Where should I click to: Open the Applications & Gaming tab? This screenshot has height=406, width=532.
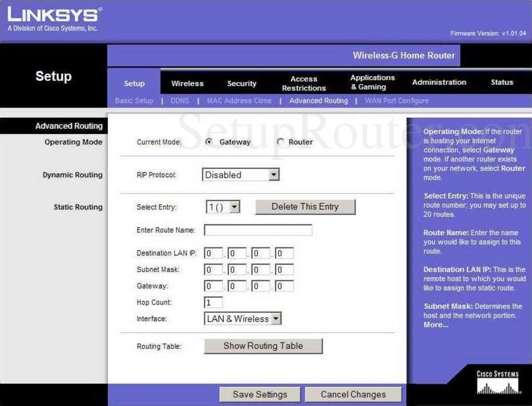click(372, 82)
